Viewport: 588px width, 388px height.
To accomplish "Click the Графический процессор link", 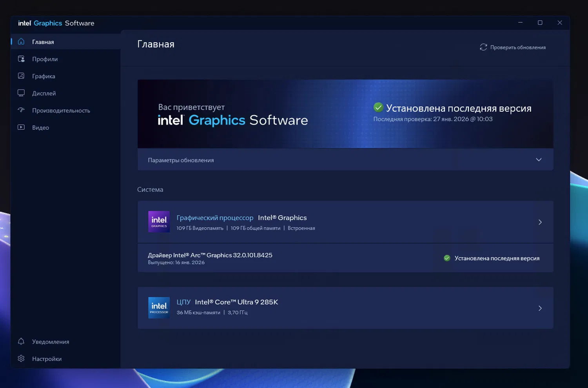I will (215, 218).
